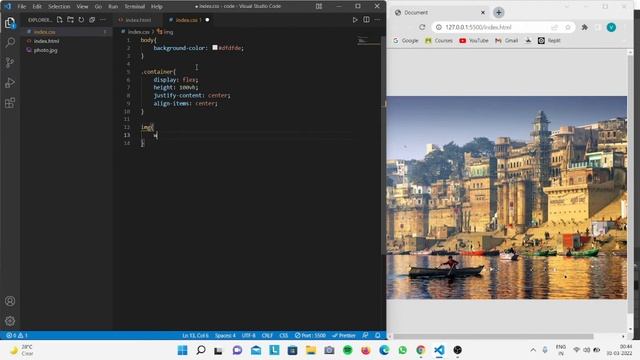
Task: Run the file using the play icon
Action: pos(355,20)
